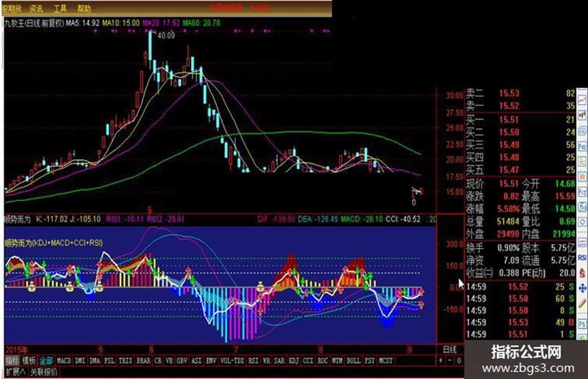Select the OBV indicator tab

(x=182, y=360)
